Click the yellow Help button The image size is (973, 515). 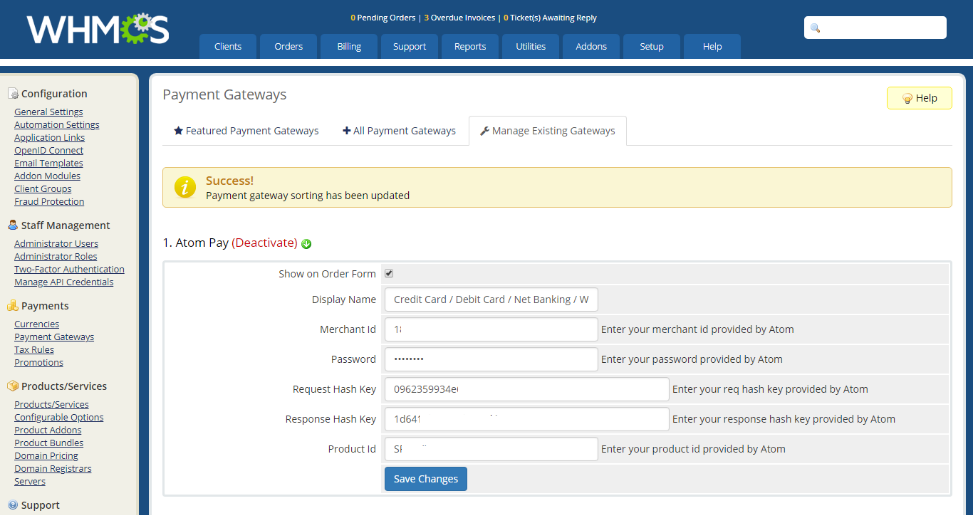[x=919, y=98]
